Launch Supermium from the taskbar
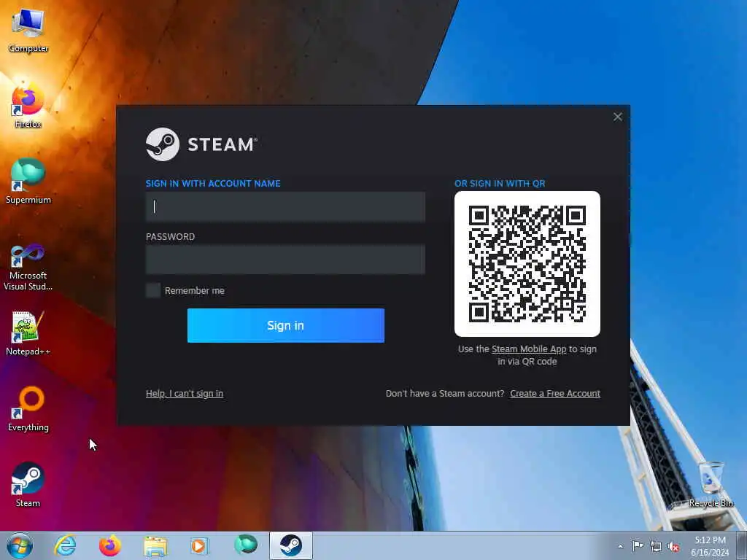The width and height of the screenshot is (747, 560). click(246, 545)
